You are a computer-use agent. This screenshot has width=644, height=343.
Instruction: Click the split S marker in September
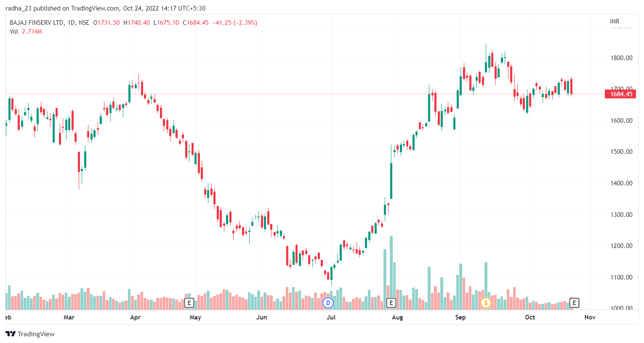(x=486, y=303)
